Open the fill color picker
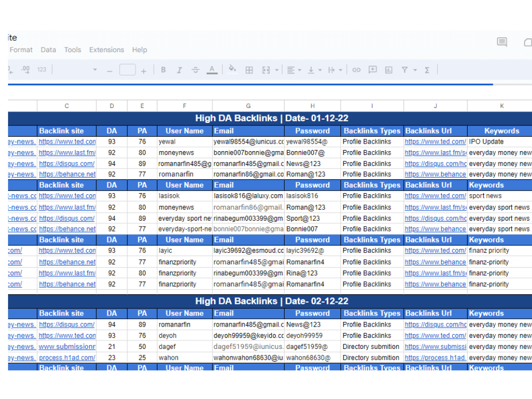 tap(232, 69)
